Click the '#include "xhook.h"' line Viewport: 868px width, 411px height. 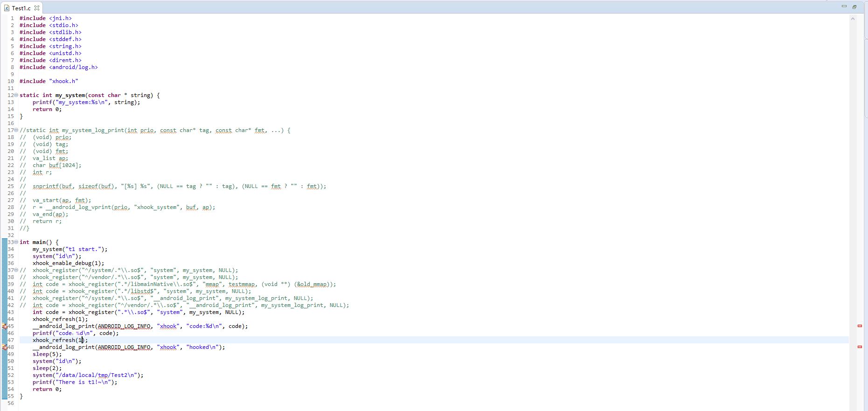pos(49,81)
